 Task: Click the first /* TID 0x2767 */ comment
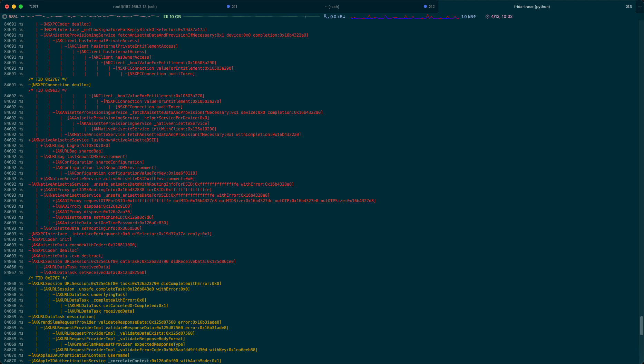(48, 79)
